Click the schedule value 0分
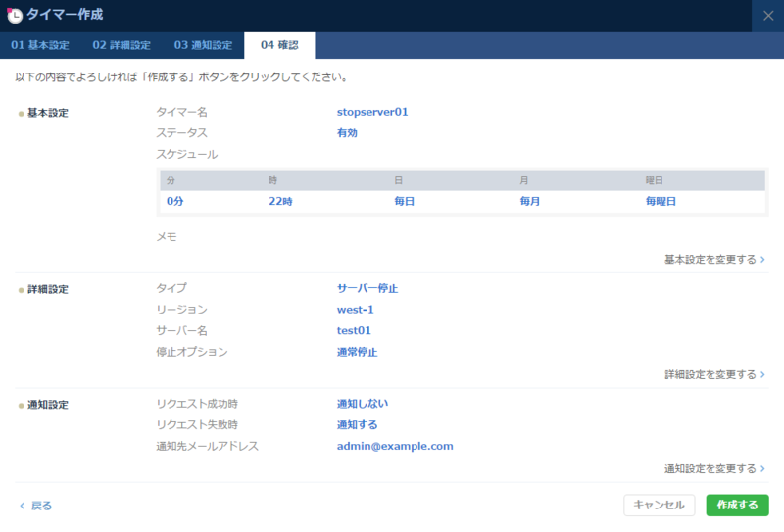The width and height of the screenshot is (784, 532). tap(175, 201)
